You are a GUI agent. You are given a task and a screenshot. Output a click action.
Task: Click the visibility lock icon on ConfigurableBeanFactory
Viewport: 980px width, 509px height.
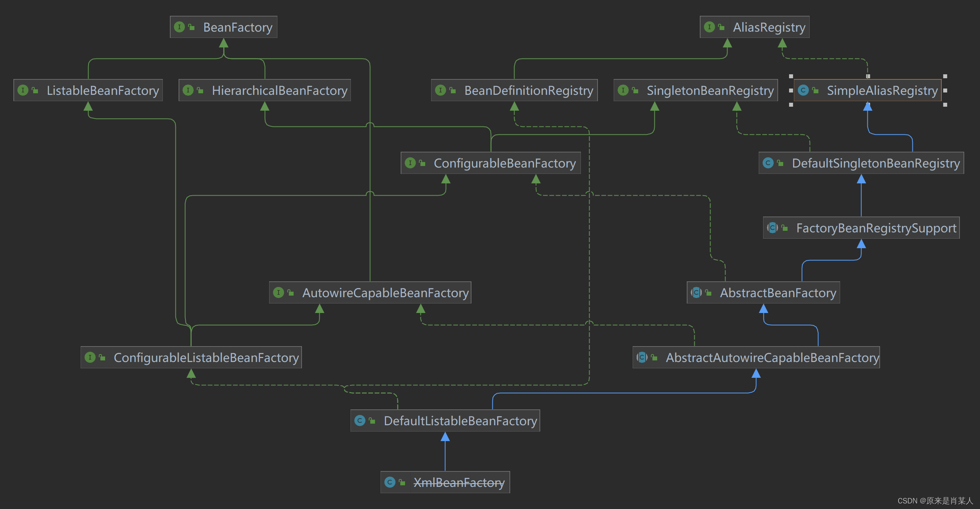[x=422, y=163]
